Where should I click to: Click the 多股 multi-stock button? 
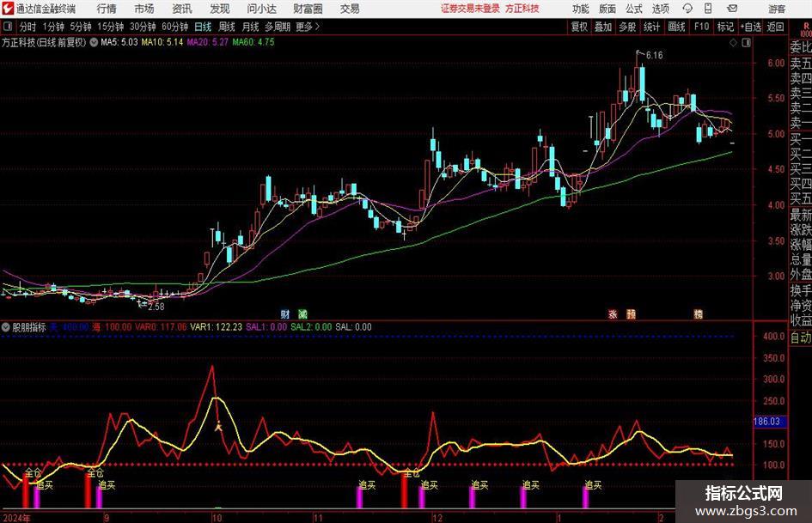[x=627, y=27]
